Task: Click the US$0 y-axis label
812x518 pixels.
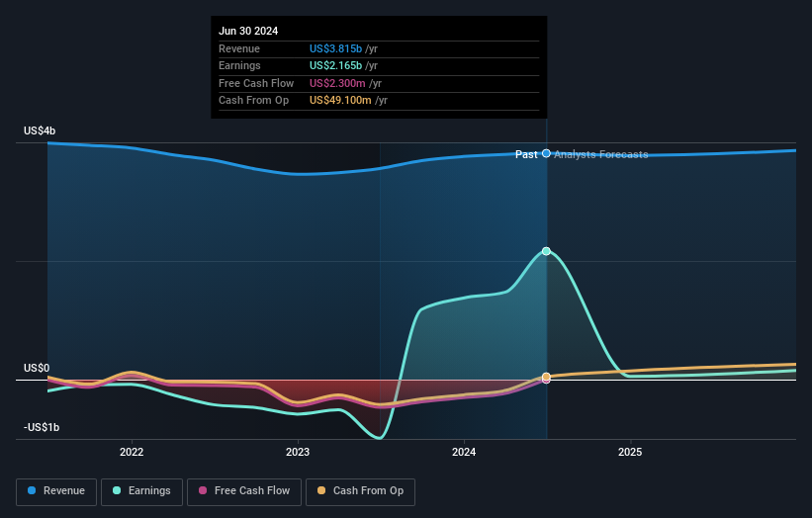Action: pos(37,368)
